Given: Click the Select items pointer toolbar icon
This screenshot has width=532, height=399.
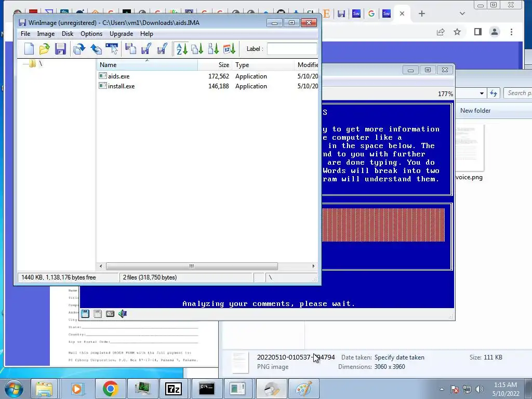Looking at the screenshot, I should click(x=112, y=49).
